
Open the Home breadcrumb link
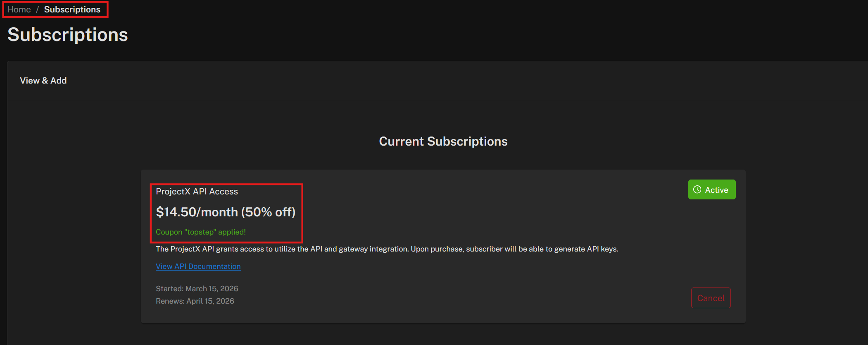(x=19, y=9)
